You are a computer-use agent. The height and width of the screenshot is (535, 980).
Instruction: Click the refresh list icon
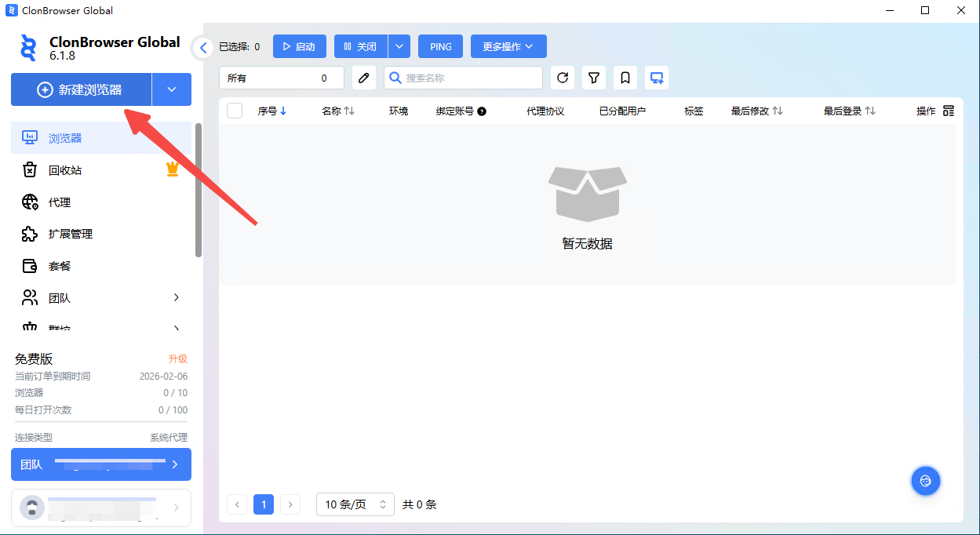click(563, 78)
